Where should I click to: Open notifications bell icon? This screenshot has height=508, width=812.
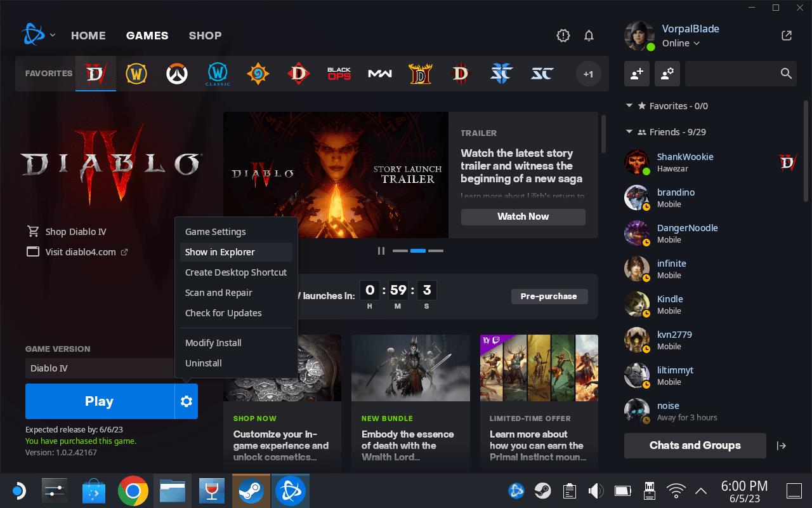pos(589,36)
